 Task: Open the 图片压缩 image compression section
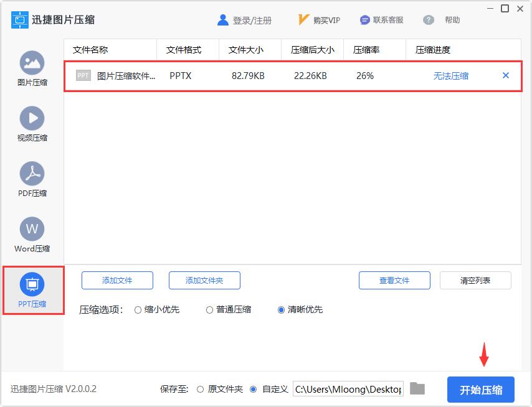[x=32, y=69]
